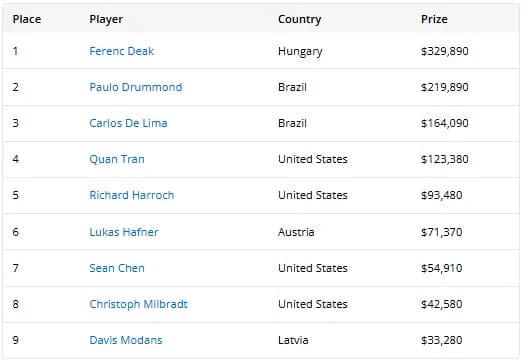
Task: Open Quan Tran player page
Action: (x=117, y=159)
